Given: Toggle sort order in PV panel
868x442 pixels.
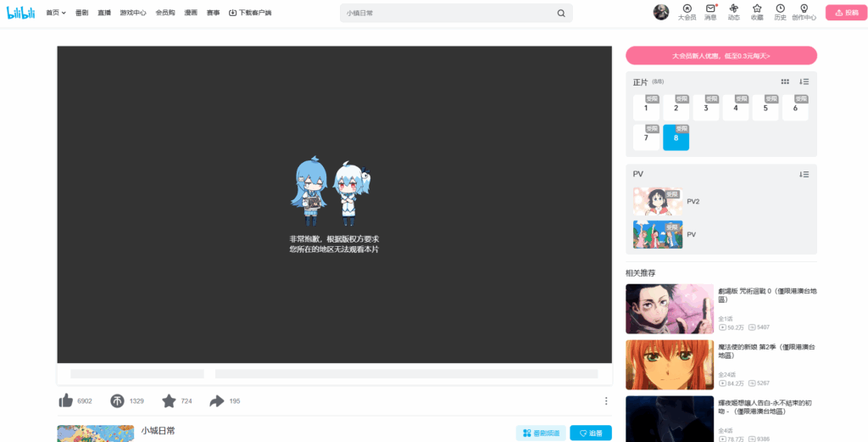Looking at the screenshot, I should pos(804,174).
